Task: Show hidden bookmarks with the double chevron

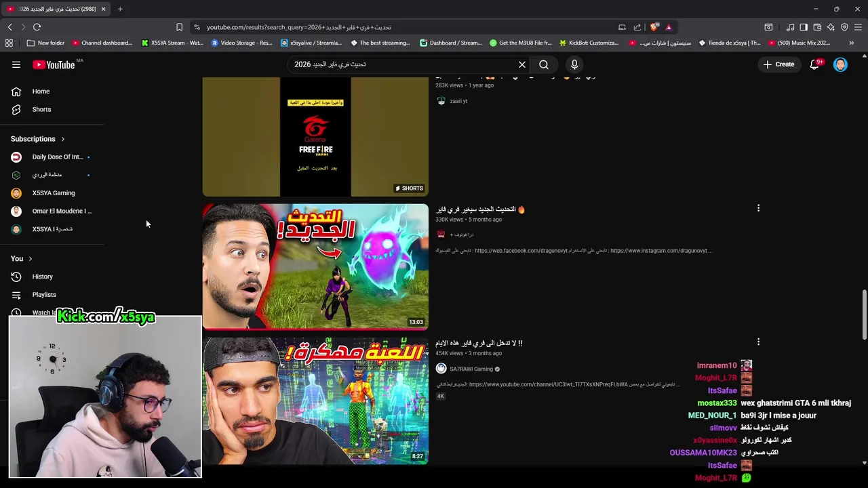Action: point(852,43)
